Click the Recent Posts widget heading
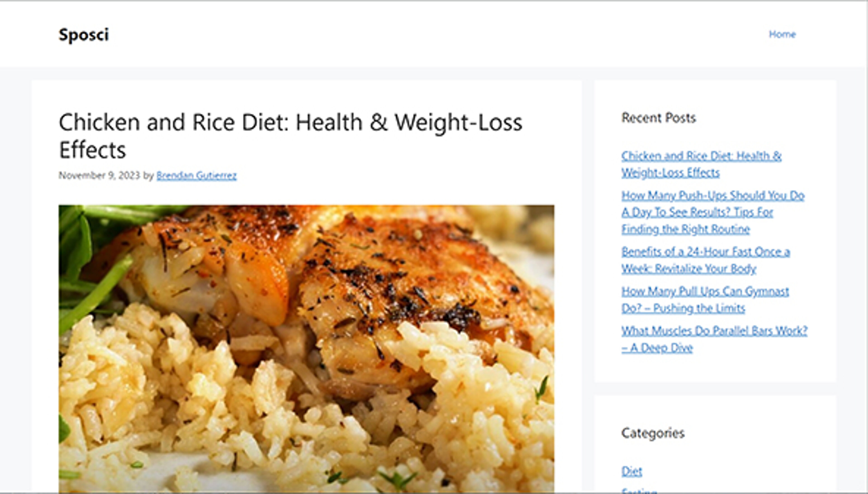The image size is (868, 494). (x=658, y=118)
